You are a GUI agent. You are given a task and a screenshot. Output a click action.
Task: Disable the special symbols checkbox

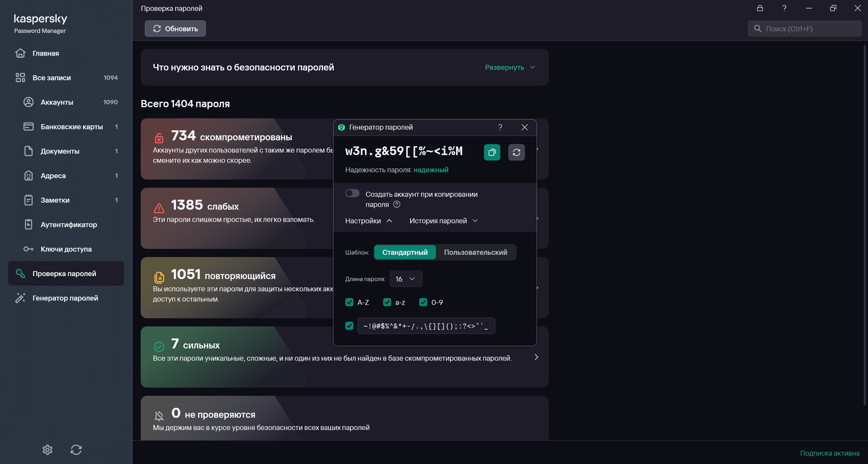click(x=349, y=326)
